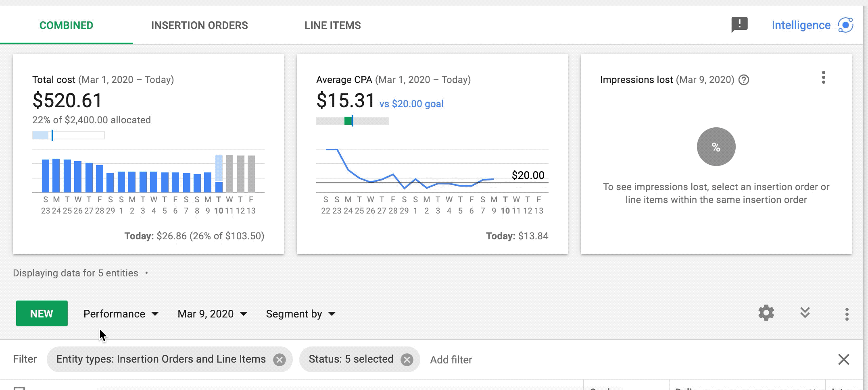Image resolution: width=868 pixels, height=390 pixels.
Task: Remove the Entity types filter chip
Action: pos(279,359)
